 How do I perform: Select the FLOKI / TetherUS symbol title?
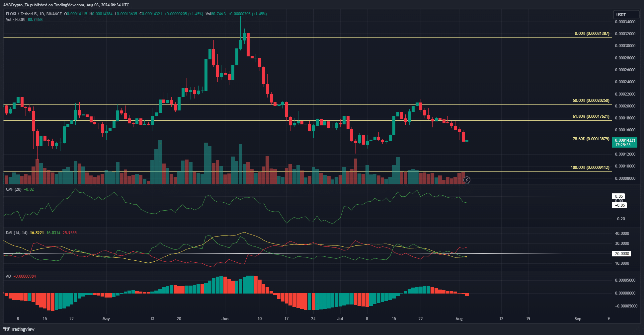tap(34, 14)
